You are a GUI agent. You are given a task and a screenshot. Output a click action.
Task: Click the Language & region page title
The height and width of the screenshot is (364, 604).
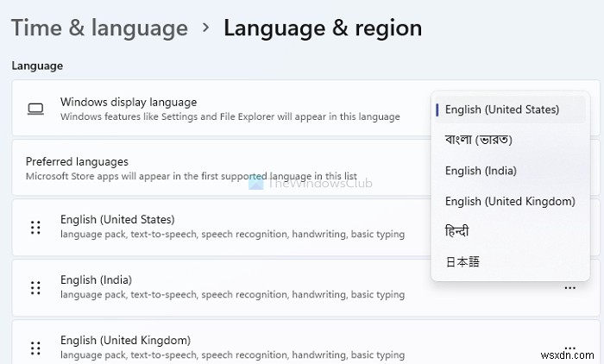pos(323,28)
